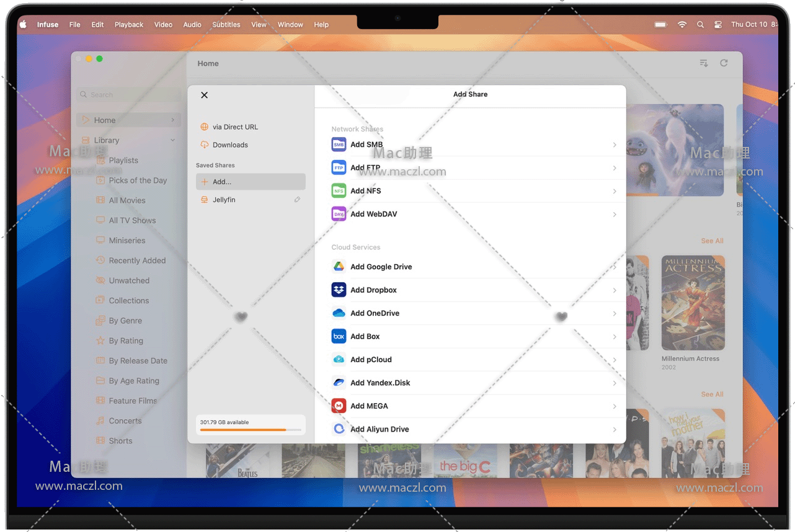Screen dimensions: 795x532
Task: Close the Add Share dialog
Action: coord(204,95)
